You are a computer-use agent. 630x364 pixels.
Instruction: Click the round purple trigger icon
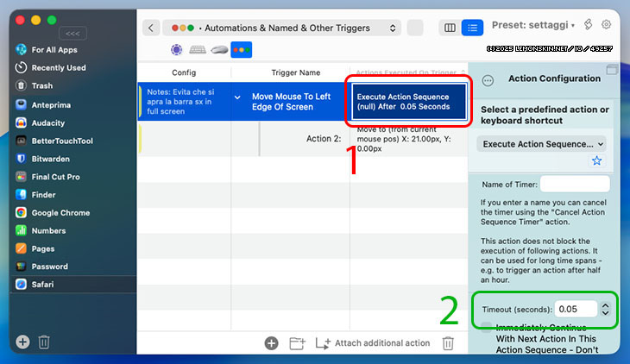(177, 50)
